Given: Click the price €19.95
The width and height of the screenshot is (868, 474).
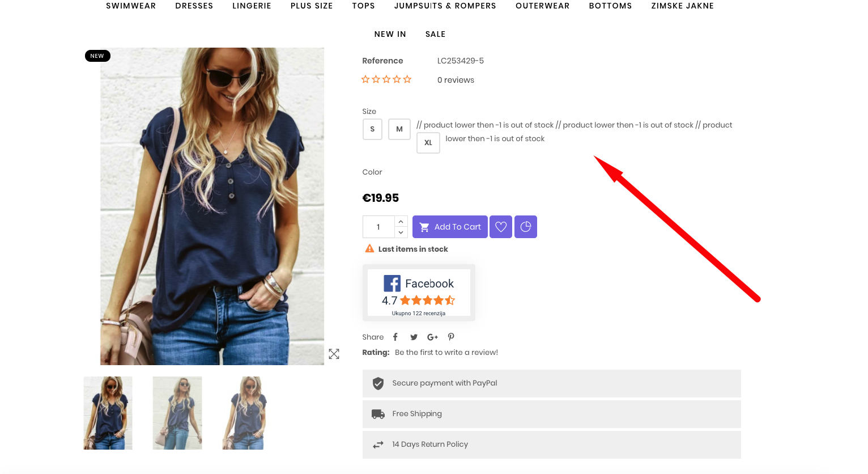Looking at the screenshot, I should [381, 198].
